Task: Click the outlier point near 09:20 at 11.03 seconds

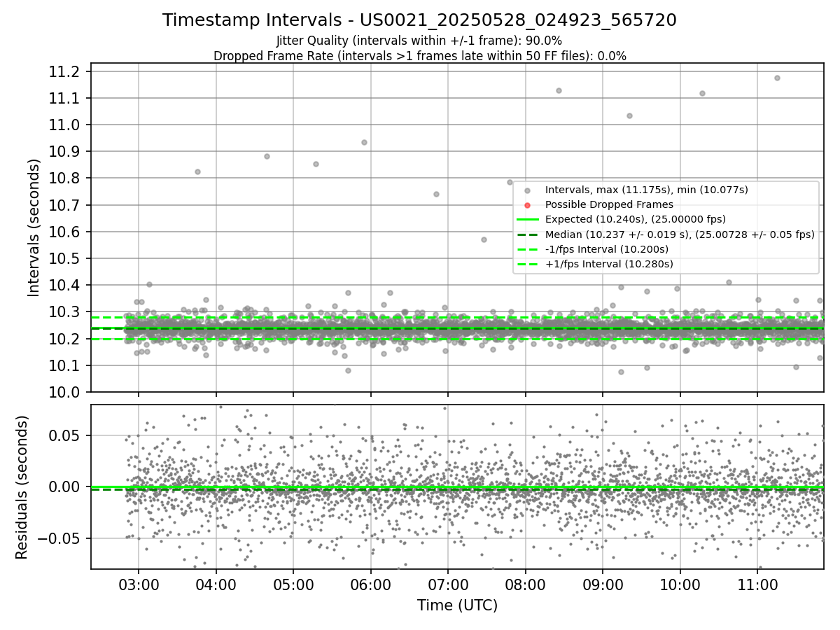Action: coord(629,115)
